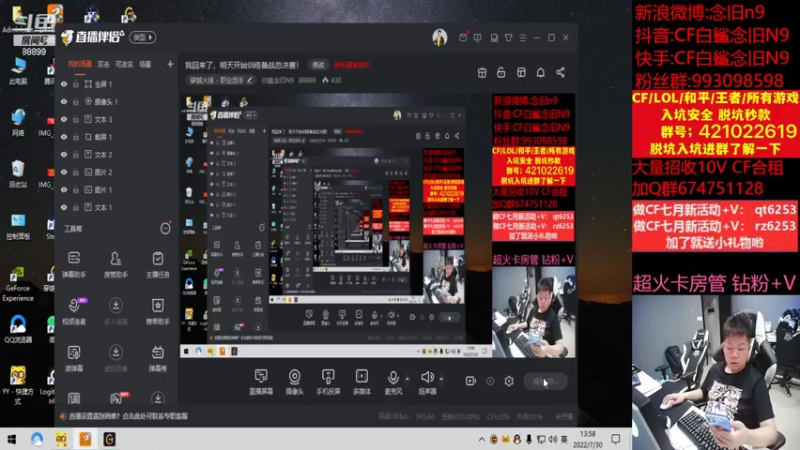
Task: Hide the 文本 2 source
Action: pyautogui.click(x=64, y=154)
